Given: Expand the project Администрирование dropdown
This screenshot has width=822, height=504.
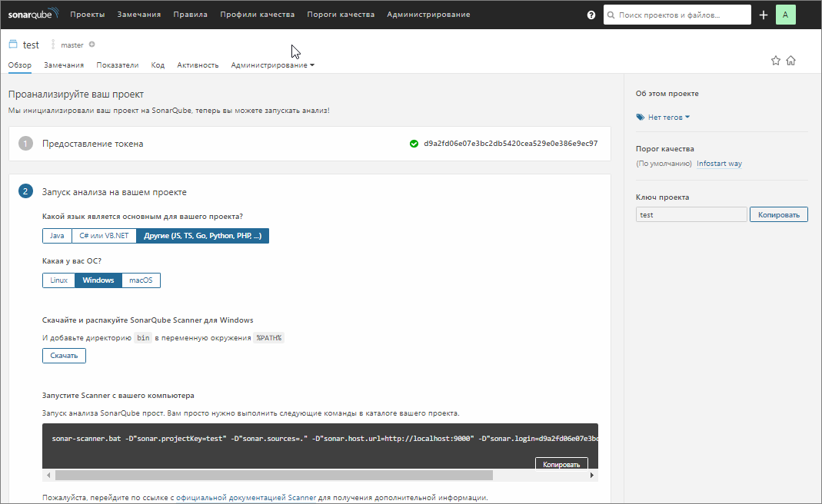Looking at the screenshot, I should pyautogui.click(x=272, y=65).
